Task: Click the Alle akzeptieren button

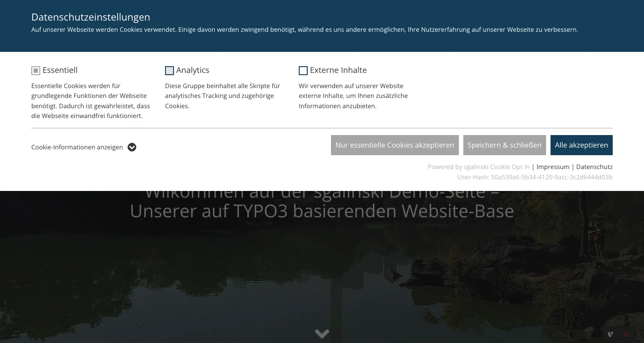Action: tap(581, 145)
